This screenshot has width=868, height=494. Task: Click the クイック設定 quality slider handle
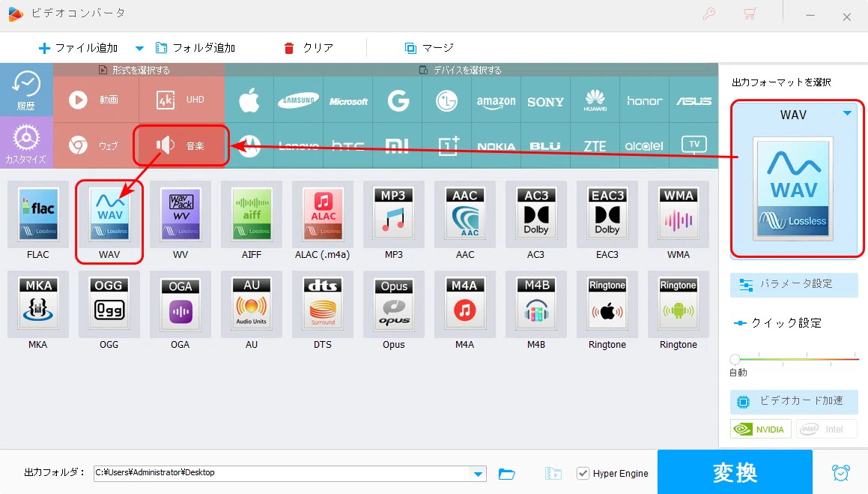point(735,359)
